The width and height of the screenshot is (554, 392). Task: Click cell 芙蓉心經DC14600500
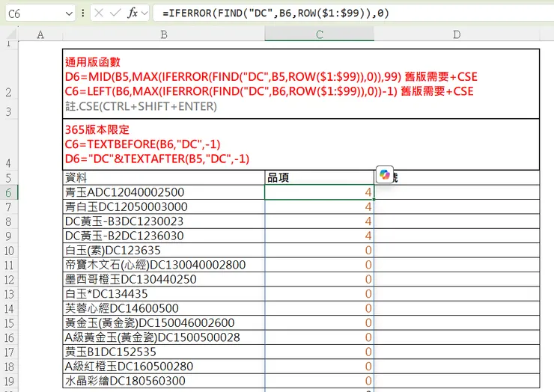(164, 308)
